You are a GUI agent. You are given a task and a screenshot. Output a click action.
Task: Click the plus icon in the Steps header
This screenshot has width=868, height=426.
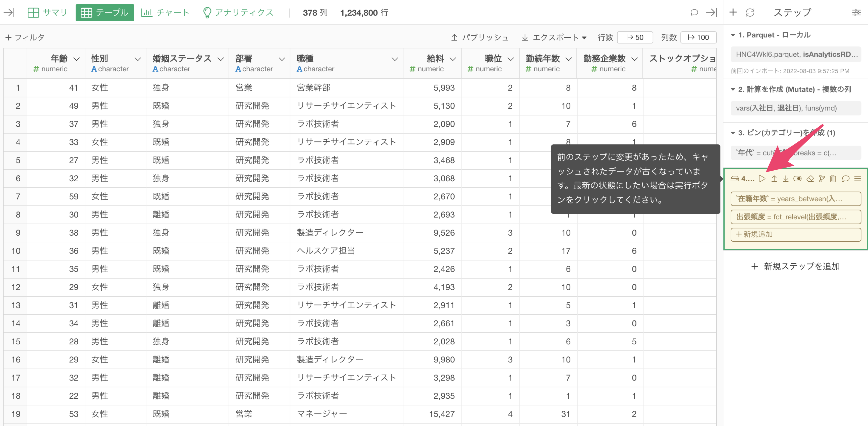coord(733,13)
